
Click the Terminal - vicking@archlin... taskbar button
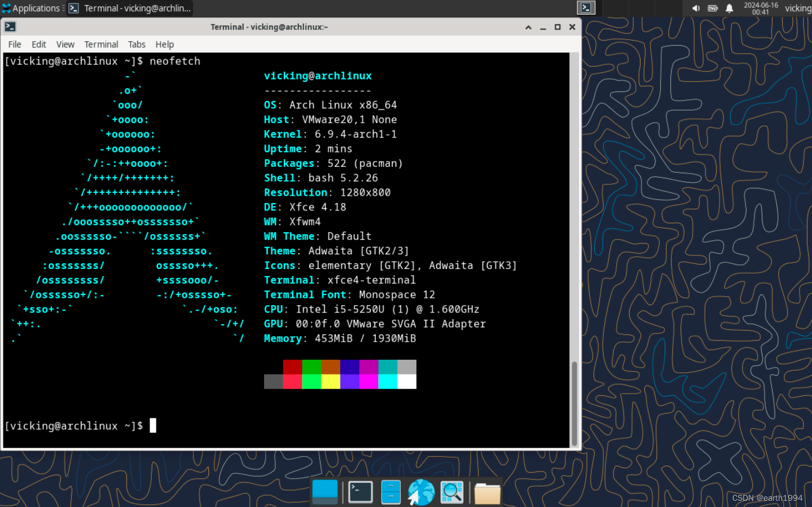[x=130, y=8]
